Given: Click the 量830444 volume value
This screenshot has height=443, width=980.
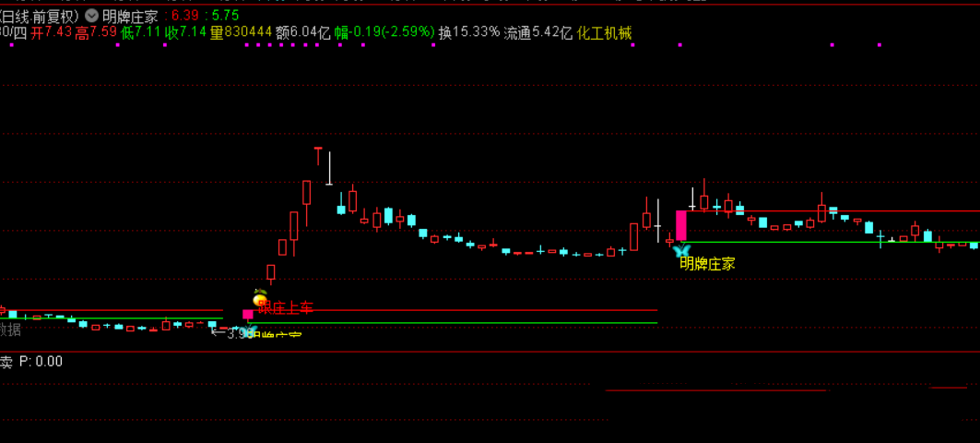Looking at the screenshot, I should pyautogui.click(x=241, y=33).
